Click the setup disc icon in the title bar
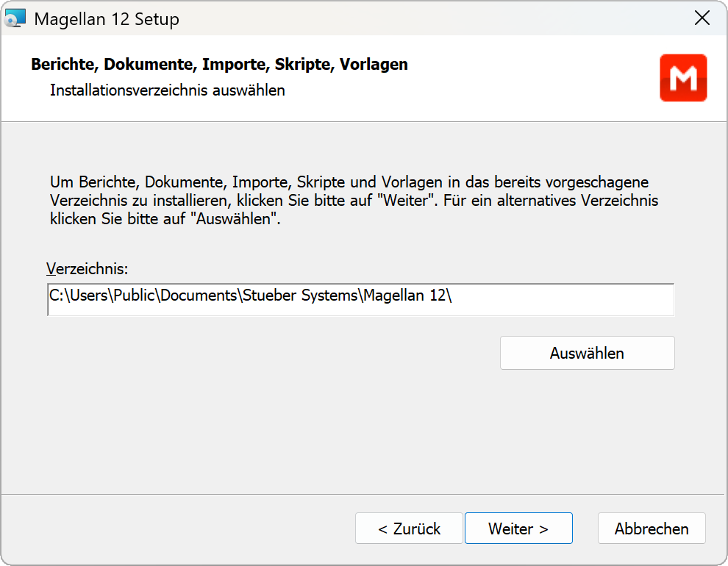The height and width of the screenshot is (566, 728). [15, 18]
